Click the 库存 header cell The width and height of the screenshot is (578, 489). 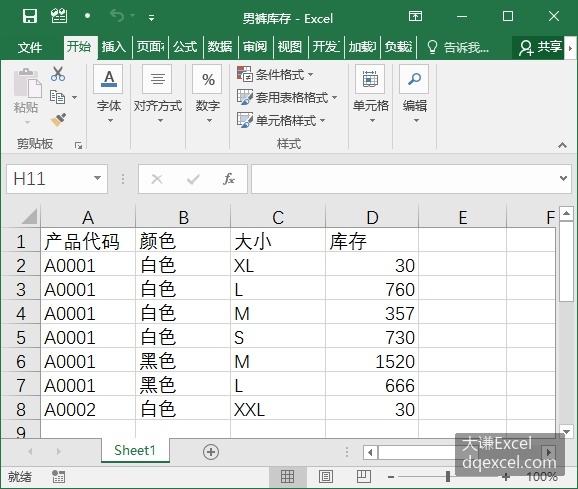tap(372, 241)
